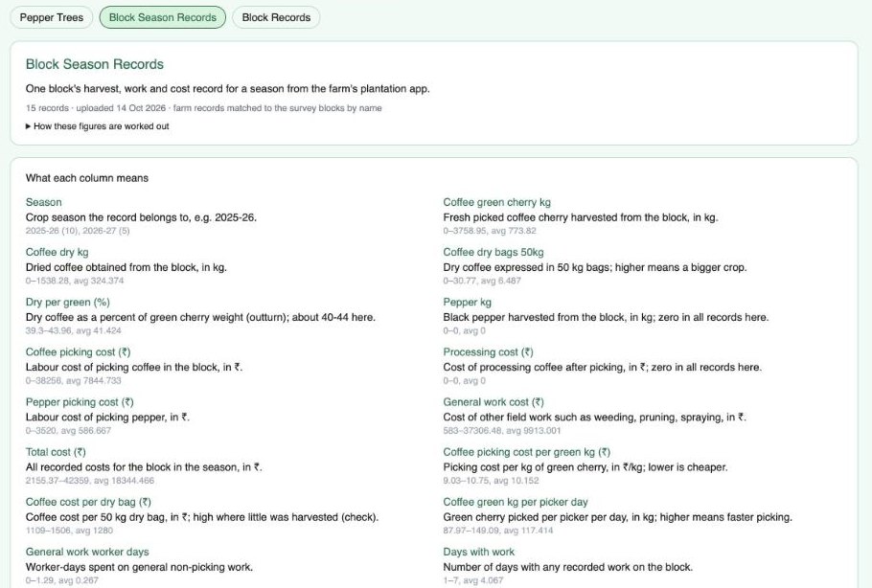Image resolution: width=872 pixels, height=588 pixels.
Task: Click the 'Labour cost of picking pepper' description
Action: point(107,418)
